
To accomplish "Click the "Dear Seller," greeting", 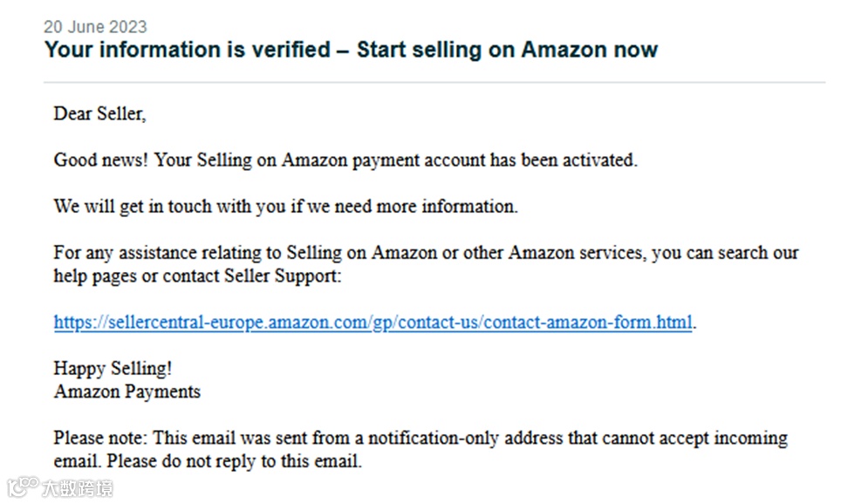I will click(99, 113).
